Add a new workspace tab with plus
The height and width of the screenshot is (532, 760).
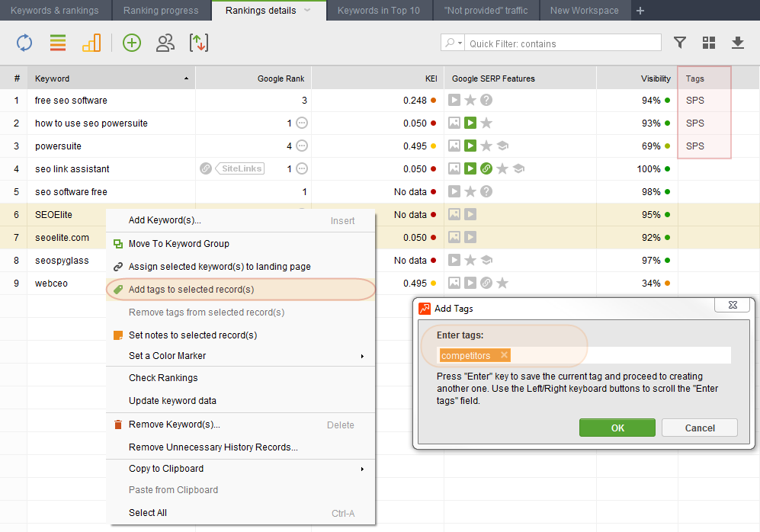[640, 10]
